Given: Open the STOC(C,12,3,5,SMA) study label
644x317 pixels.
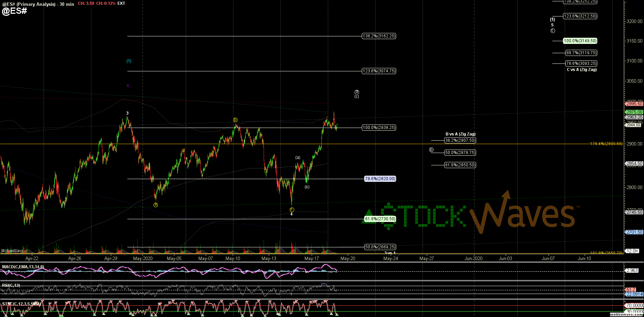Looking at the screenshot, I should tap(21, 304).
